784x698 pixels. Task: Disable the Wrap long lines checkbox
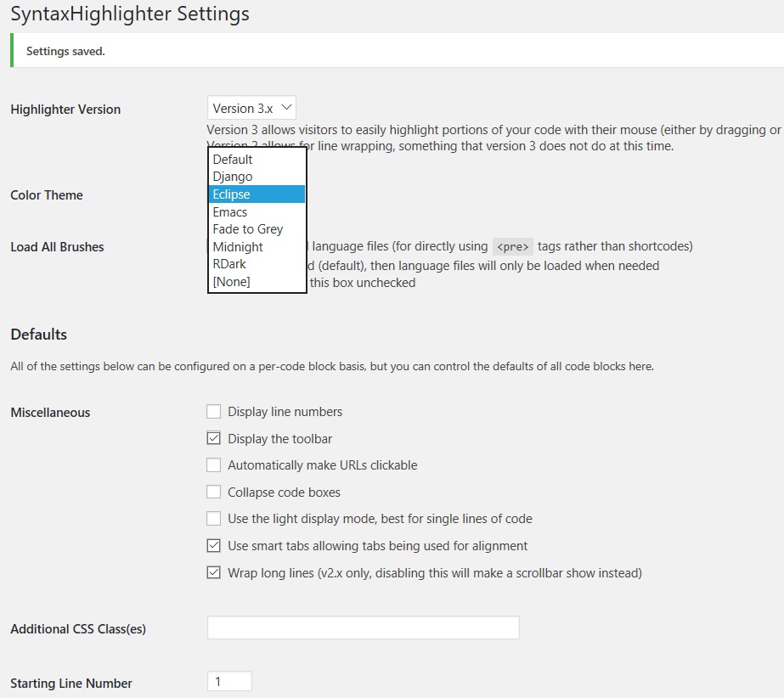[213, 572]
